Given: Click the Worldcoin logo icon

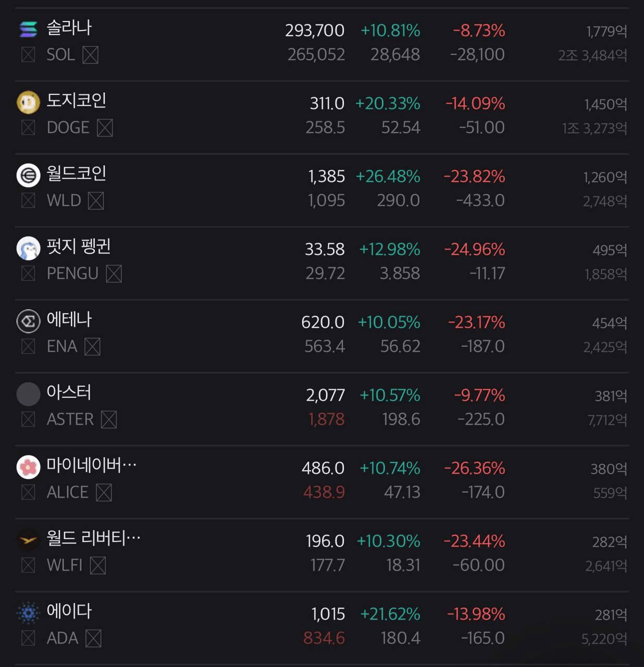Looking at the screenshot, I should click(28, 175).
